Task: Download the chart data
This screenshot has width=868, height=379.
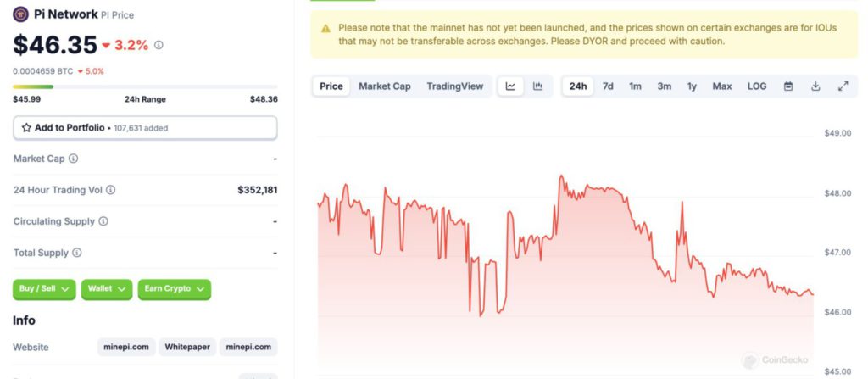Action: point(815,86)
